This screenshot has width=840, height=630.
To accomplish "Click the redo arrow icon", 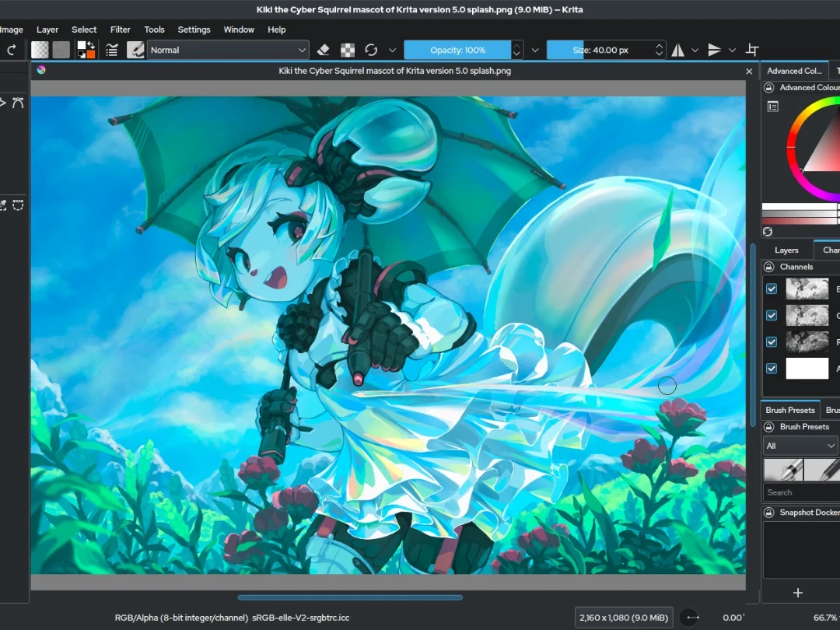I will (11, 50).
